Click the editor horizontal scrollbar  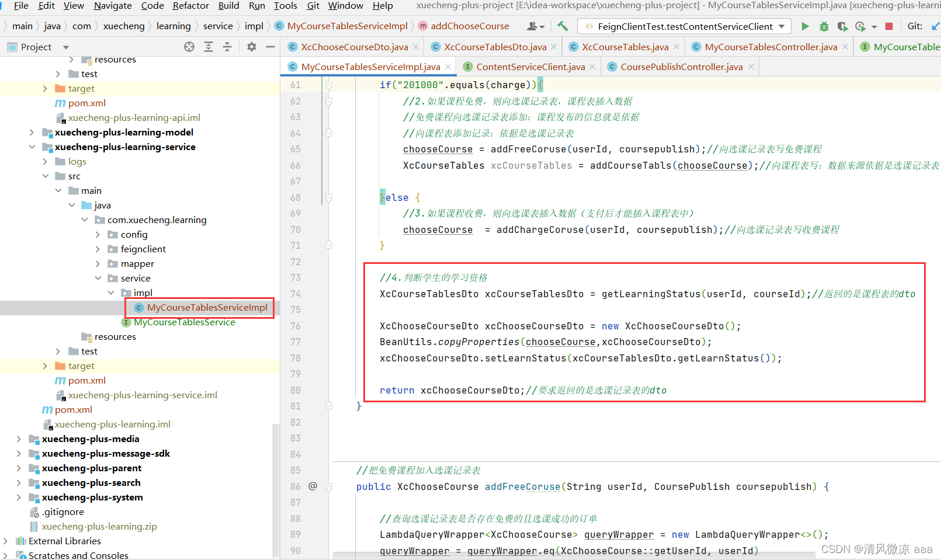pyautogui.click(x=574, y=554)
